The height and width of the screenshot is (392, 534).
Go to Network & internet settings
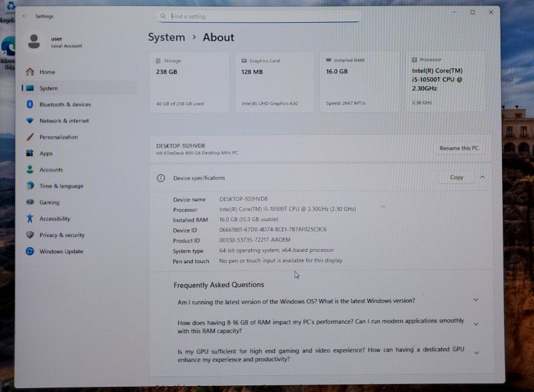click(79, 121)
